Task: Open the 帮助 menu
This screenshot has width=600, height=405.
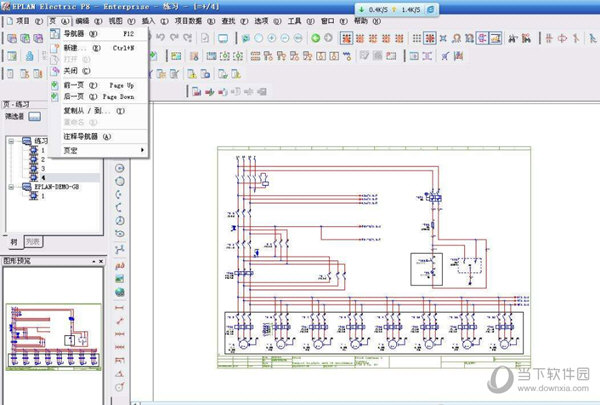Action: pos(367,21)
